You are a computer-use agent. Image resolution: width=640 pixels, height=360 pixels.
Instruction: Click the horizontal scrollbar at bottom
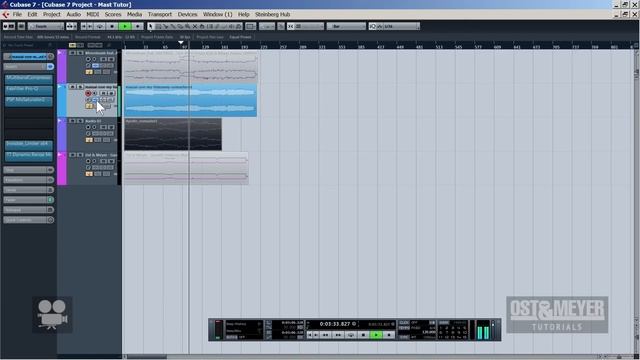(x=146, y=357)
